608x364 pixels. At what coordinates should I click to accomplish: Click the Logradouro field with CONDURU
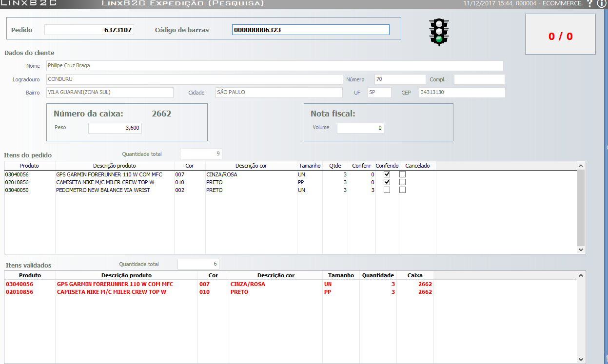[x=195, y=79]
